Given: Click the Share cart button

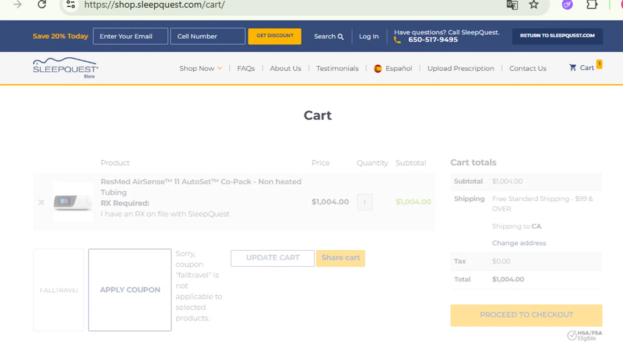Looking at the screenshot, I should (x=341, y=258).
